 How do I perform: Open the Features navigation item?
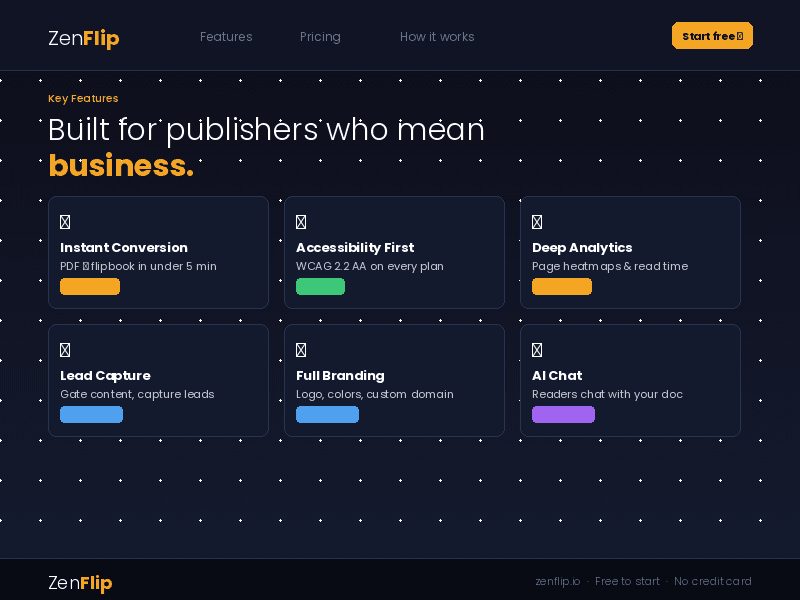[x=226, y=36]
